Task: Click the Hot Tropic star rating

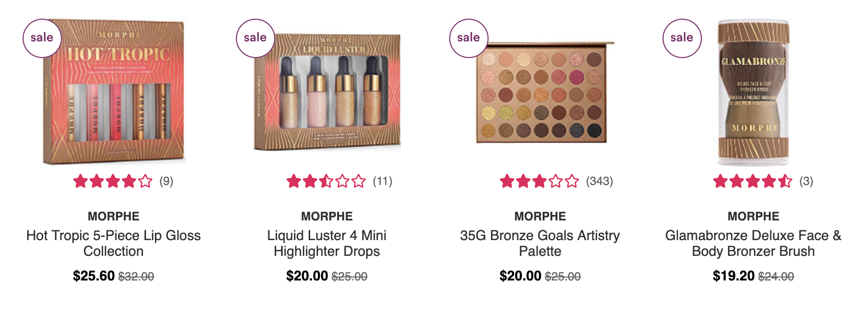Action: coord(113,182)
